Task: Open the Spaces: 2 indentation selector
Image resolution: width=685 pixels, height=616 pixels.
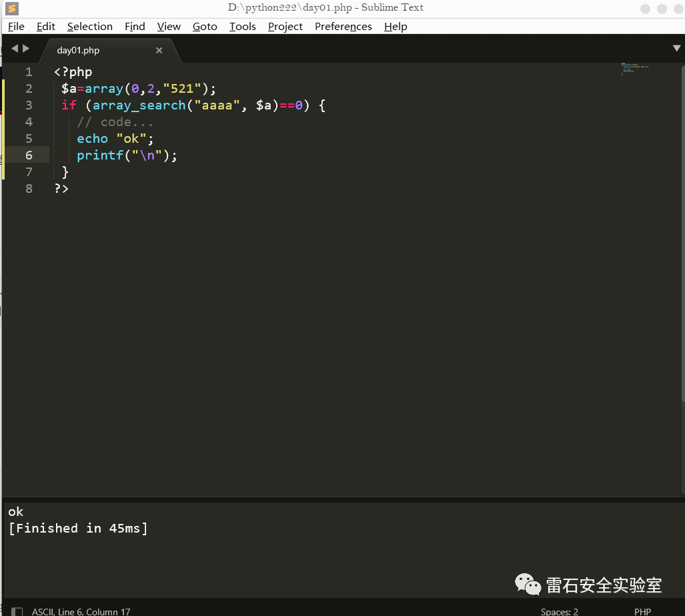Action: coord(559,611)
